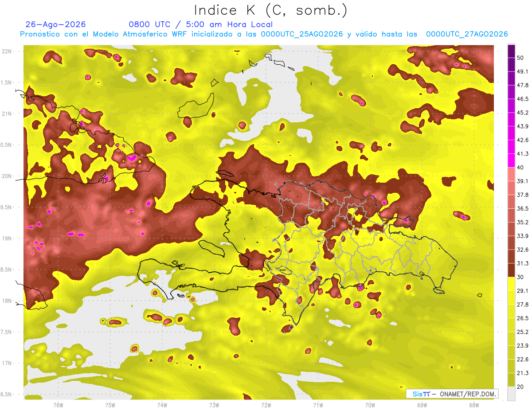Click the 'Indice K (C, somb.)' map title
The image size is (532, 411).
(x=270, y=10)
